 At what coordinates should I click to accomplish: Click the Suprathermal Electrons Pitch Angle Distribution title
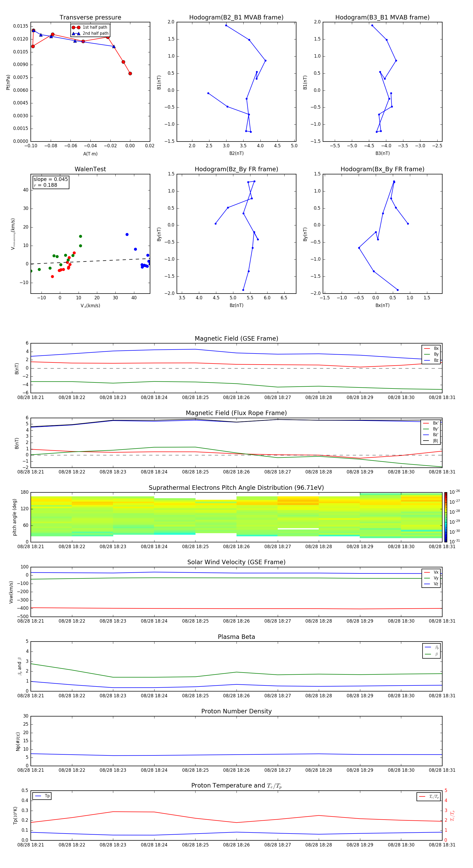(x=236, y=488)
